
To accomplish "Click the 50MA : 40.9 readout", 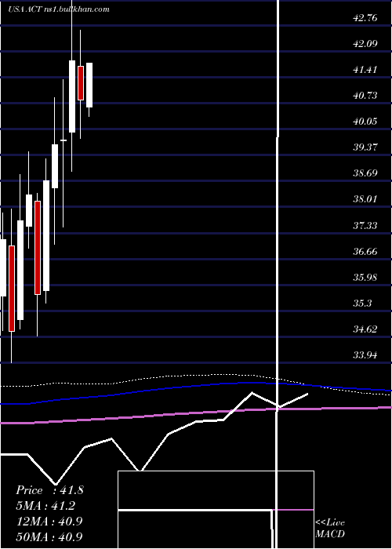I will pyautogui.click(x=49, y=536).
